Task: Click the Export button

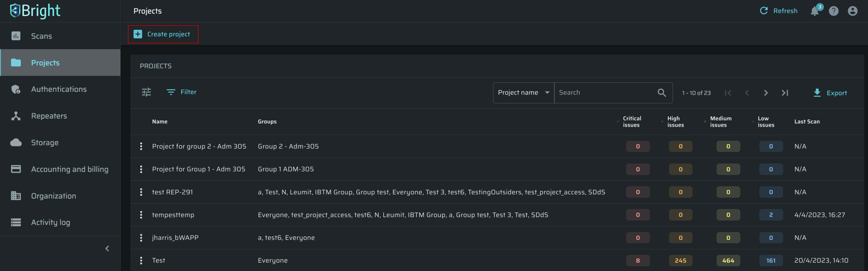Action: coord(830,93)
